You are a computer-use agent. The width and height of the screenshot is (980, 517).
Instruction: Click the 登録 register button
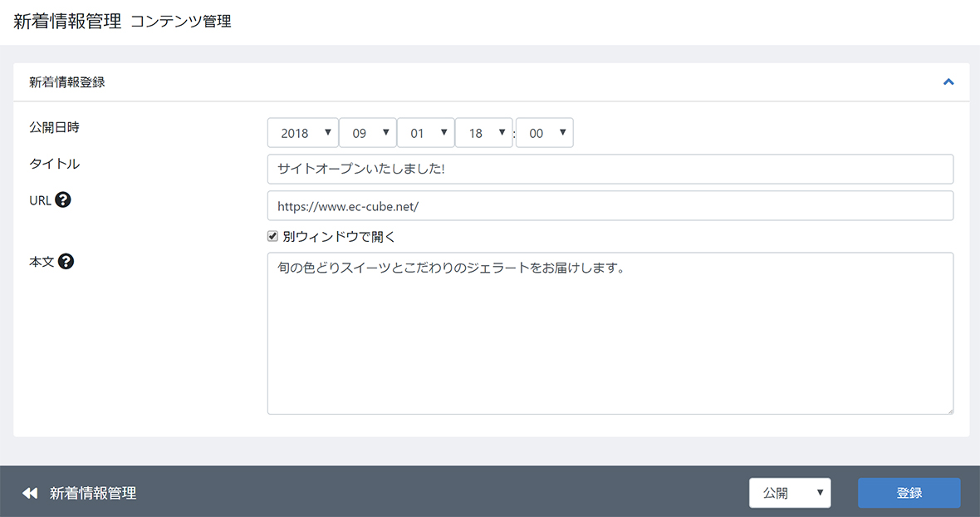point(909,493)
